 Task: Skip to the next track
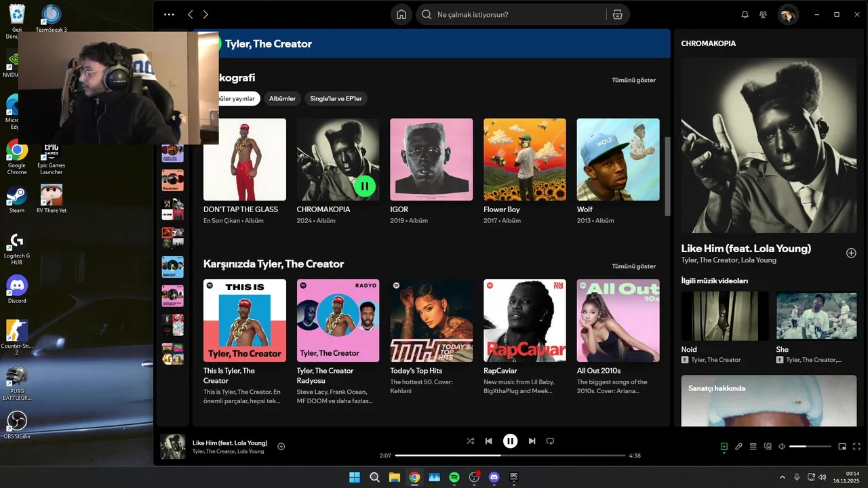532,441
